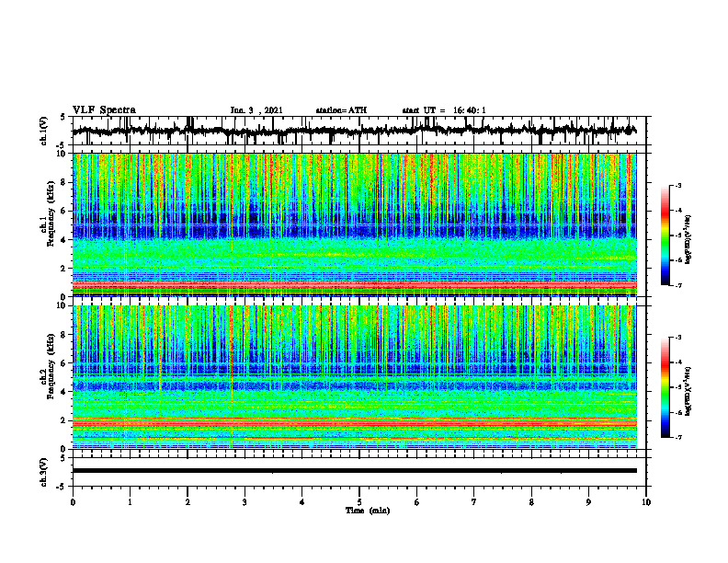The image size is (728, 563).
Task: Click the ch.2 "Frequency (kHz)" axis label
Action: coord(51,366)
